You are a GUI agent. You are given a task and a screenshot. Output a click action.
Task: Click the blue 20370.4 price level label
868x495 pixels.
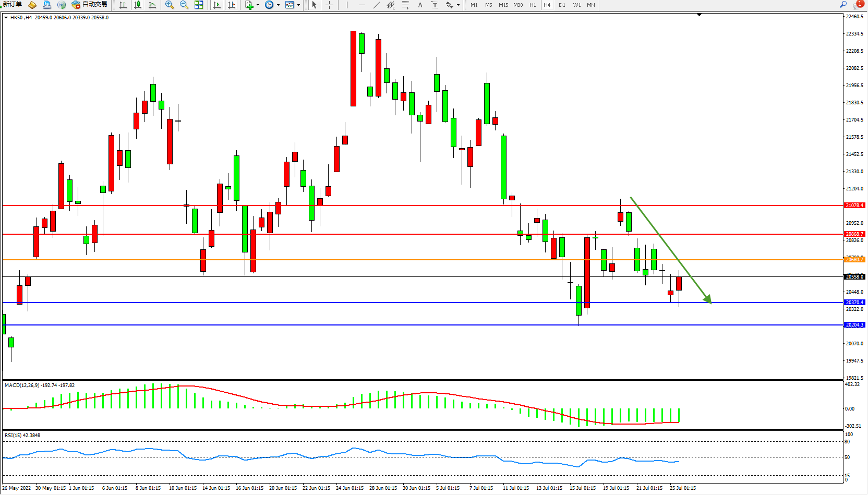(x=854, y=303)
